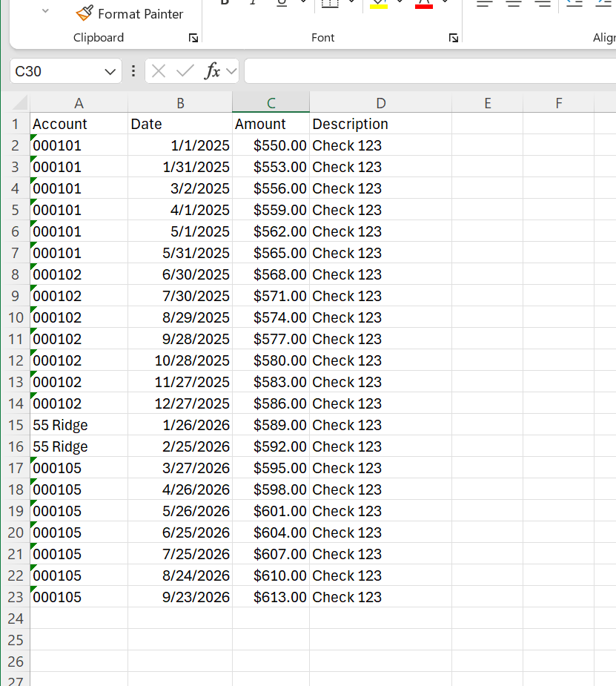Select the date cell 12/27/2025

(x=180, y=403)
